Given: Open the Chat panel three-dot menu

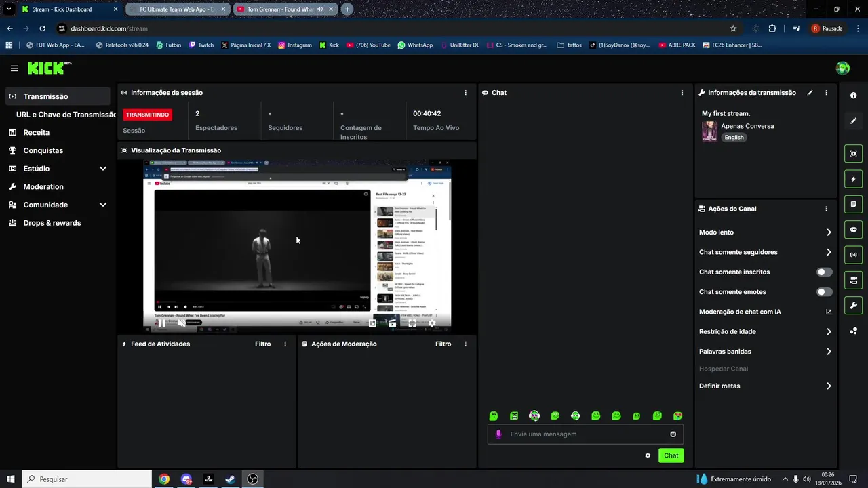Looking at the screenshot, I should point(682,93).
